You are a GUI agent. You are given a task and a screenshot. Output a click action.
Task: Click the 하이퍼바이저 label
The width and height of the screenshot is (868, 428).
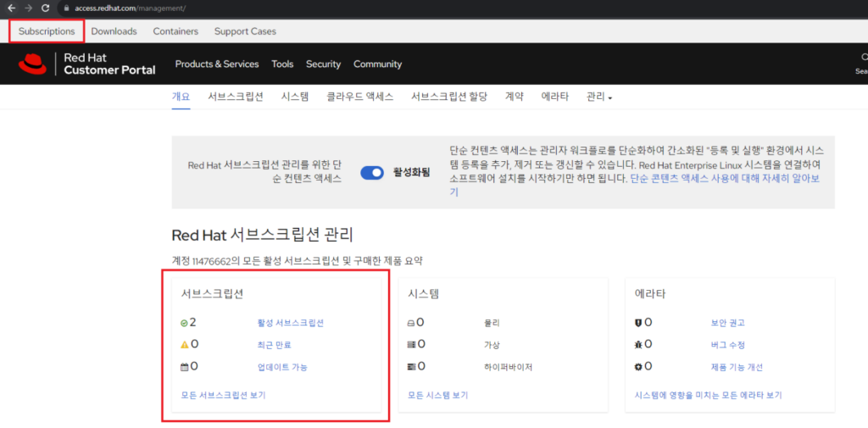tap(508, 366)
